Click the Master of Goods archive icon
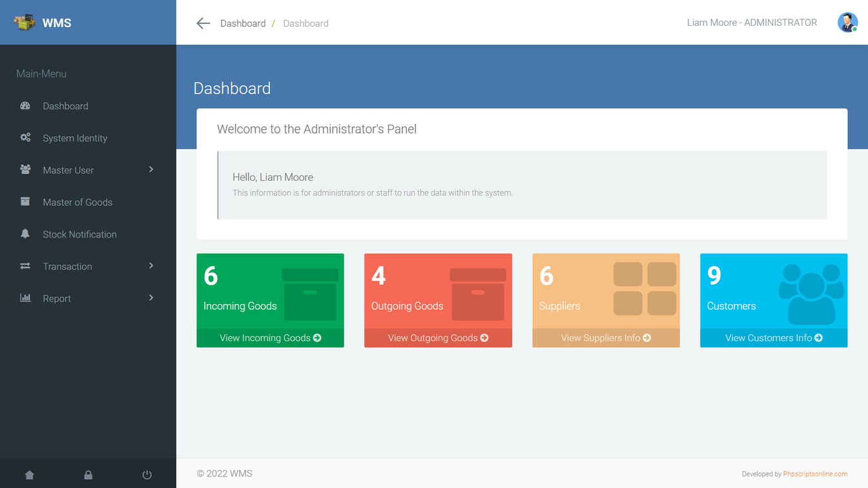The width and height of the screenshot is (868, 488). (25, 201)
